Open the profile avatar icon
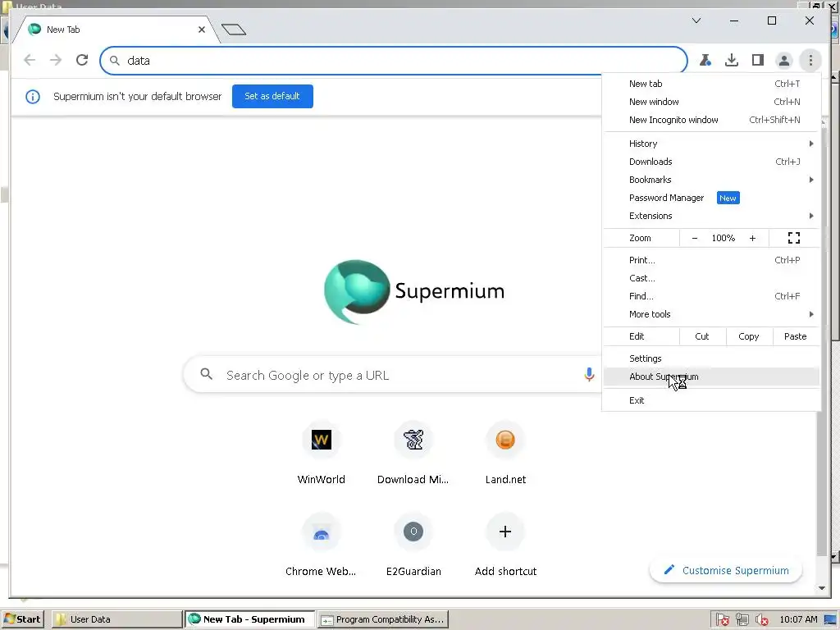840x630 pixels. point(783,60)
